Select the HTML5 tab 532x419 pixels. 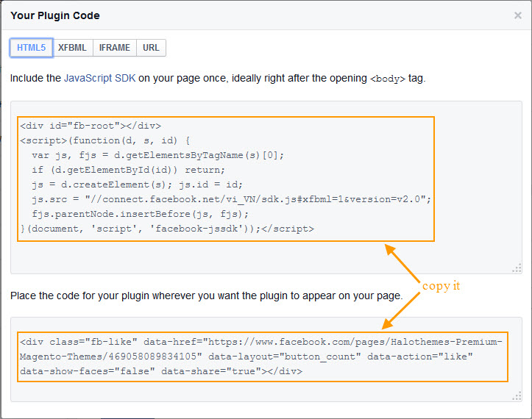[31, 48]
